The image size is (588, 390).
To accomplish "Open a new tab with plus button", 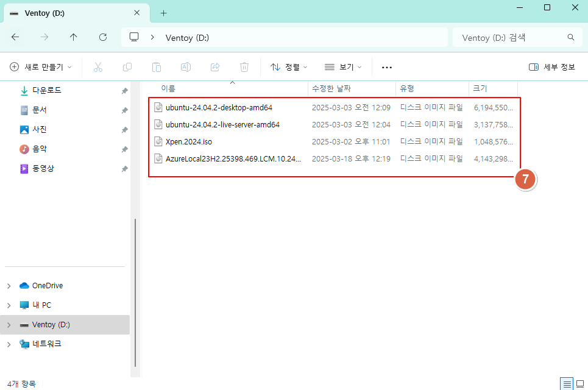I will (x=163, y=13).
